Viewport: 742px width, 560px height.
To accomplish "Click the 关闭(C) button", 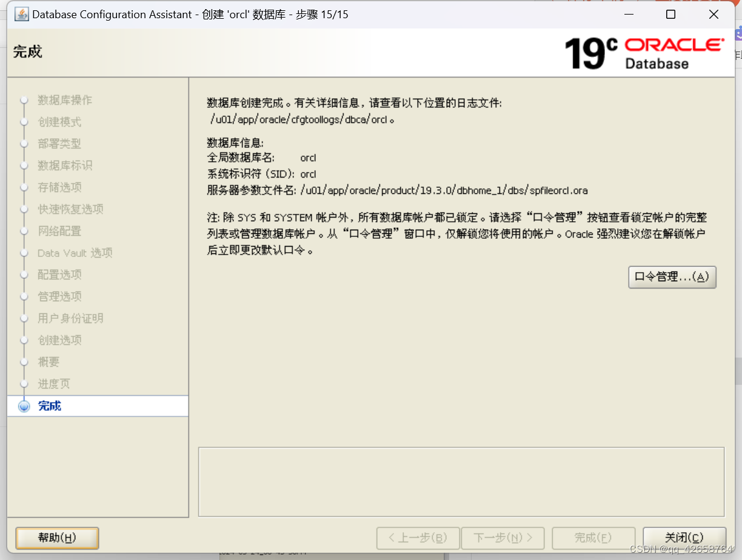I will [x=684, y=538].
